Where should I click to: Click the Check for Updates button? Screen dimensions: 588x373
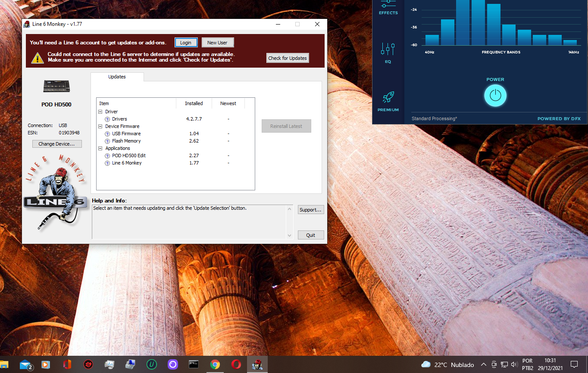288,58
